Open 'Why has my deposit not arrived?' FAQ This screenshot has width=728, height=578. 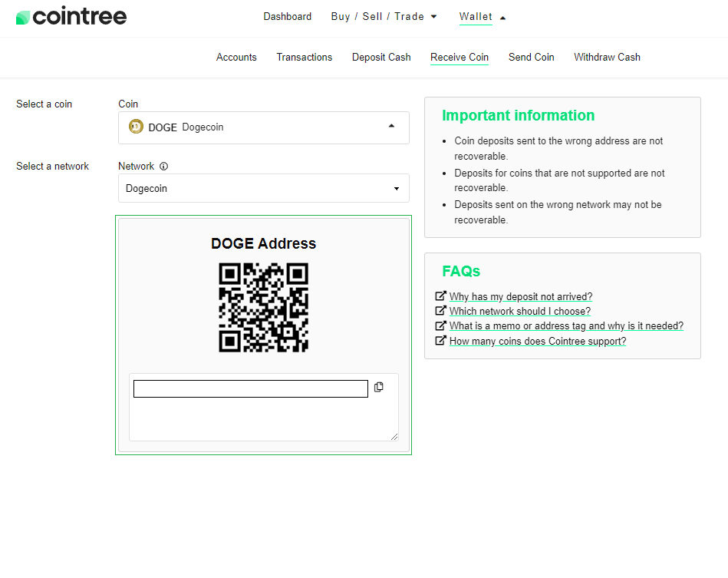(x=521, y=296)
